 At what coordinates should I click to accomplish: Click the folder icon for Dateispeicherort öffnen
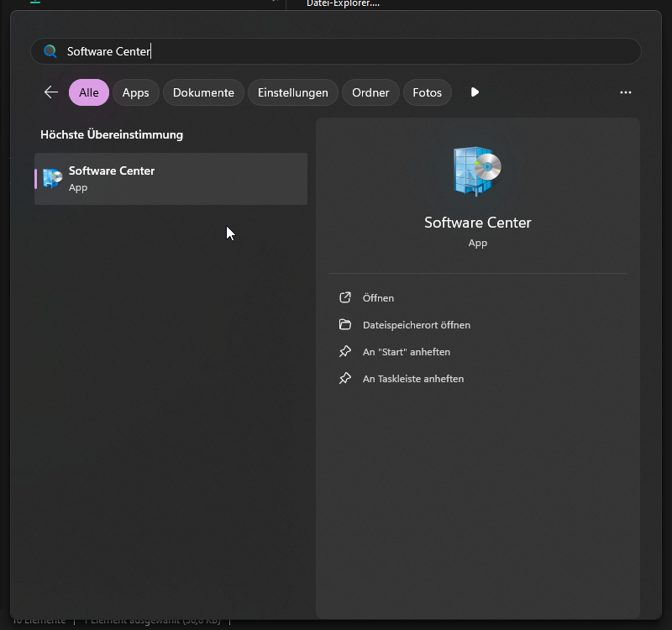pyautogui.click(x=344, y=325)
